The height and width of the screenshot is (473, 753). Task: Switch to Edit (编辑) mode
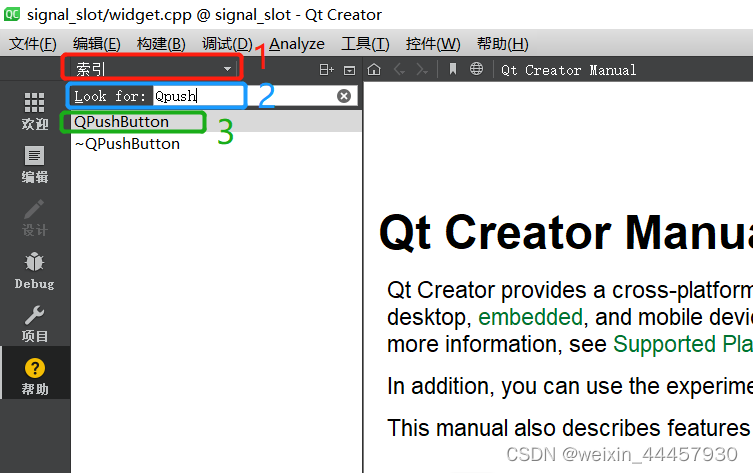pyautogui.click(x=35, y=165)
